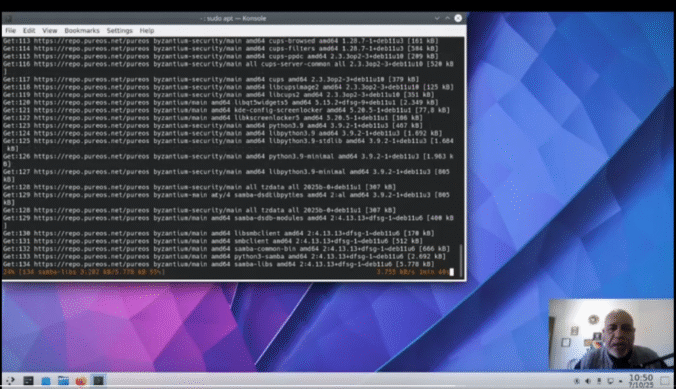The width and height of the screenshot is (676, 389).
Task: Open the Dolphin file manager icon
Action: click(63, 380)
